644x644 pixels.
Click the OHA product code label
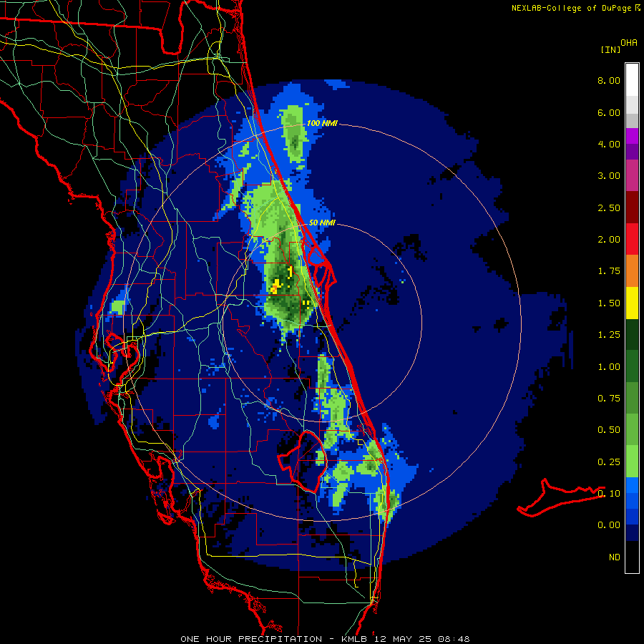pyautogui.click(x=629, y=43)
